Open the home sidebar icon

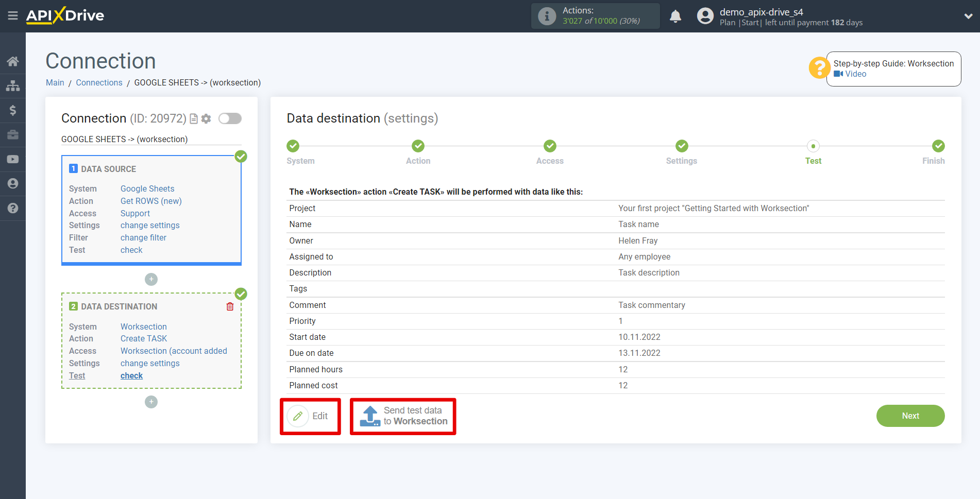click(x=13, y=61)
